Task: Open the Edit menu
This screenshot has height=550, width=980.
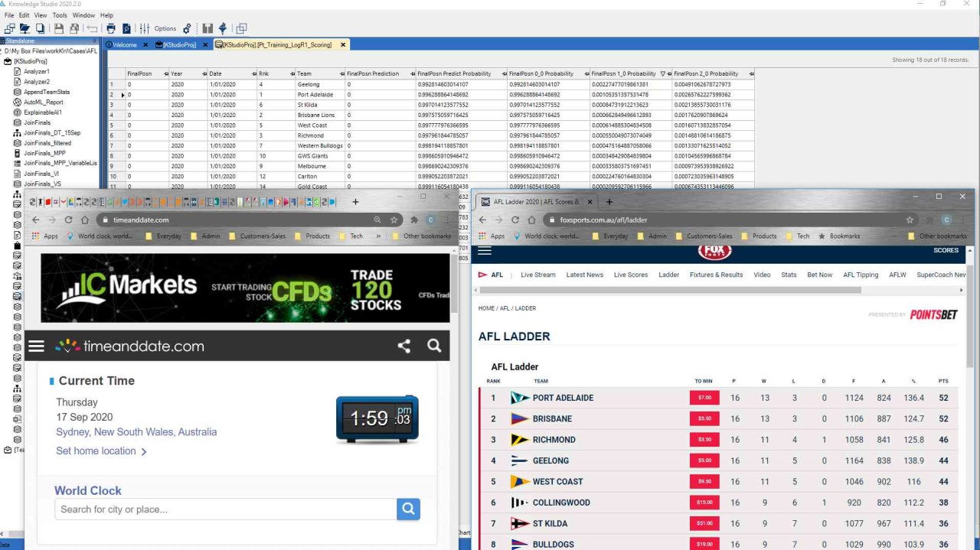Action: click(x=24, y=15)
